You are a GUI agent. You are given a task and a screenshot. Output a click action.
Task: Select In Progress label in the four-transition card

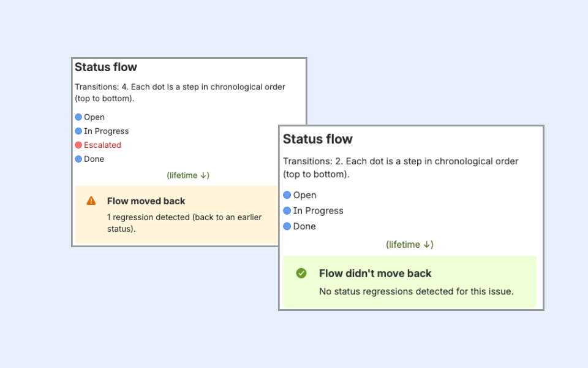tap(106, 131)
